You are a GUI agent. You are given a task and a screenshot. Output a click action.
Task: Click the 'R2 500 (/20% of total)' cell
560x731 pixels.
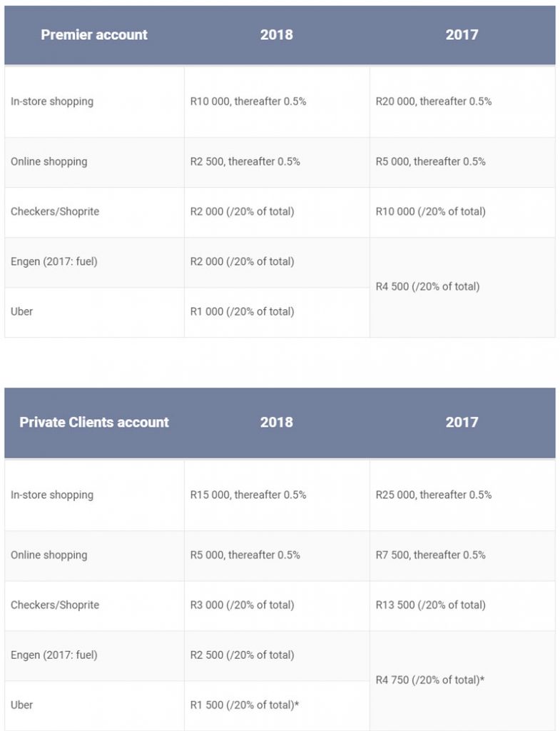[243, 655]
